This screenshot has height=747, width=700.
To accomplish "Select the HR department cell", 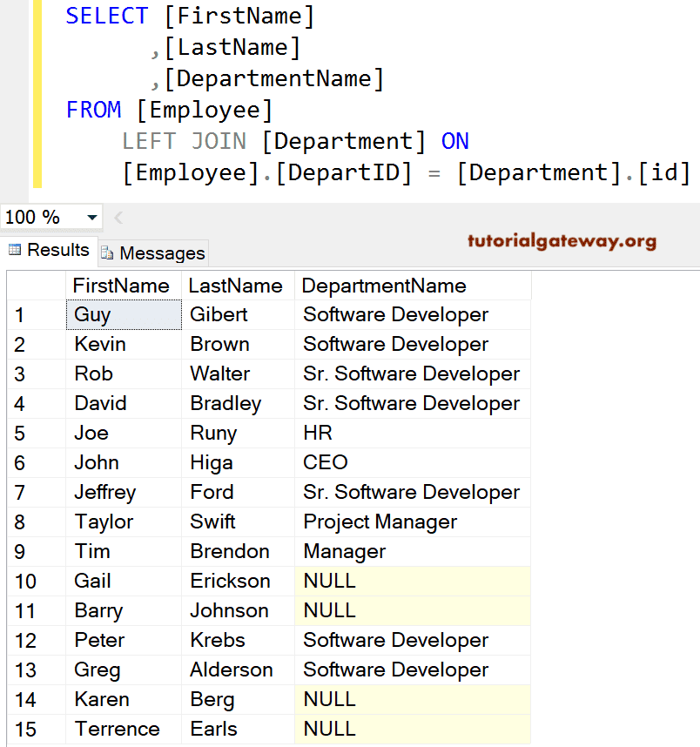I will click(413, 433).
